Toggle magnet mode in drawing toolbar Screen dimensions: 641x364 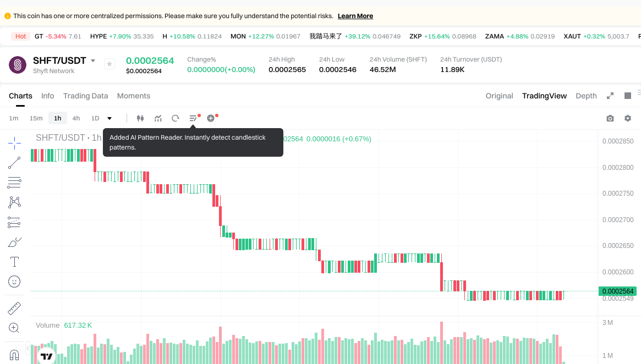tap(14, 354)
